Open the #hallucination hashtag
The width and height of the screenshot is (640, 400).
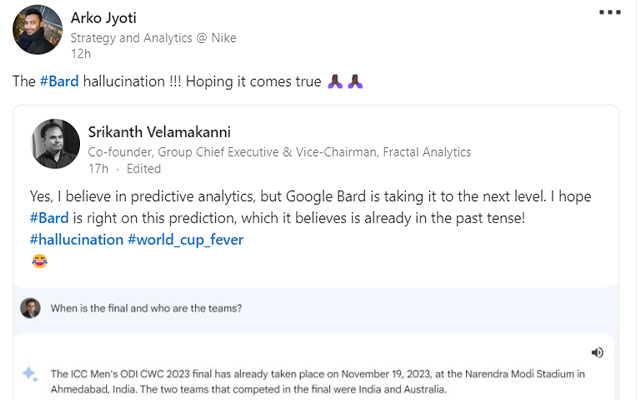click(76, 240)
